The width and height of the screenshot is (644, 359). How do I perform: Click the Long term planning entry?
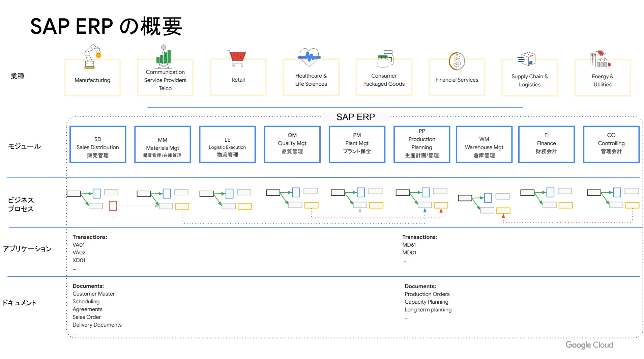[x=428, y=309]
